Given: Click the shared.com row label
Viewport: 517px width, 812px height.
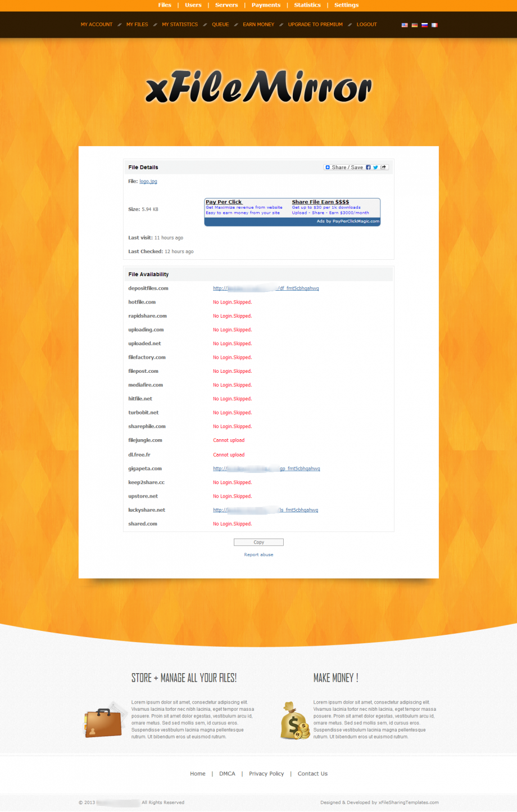Looking at the screenshot, I should [143, 524].
